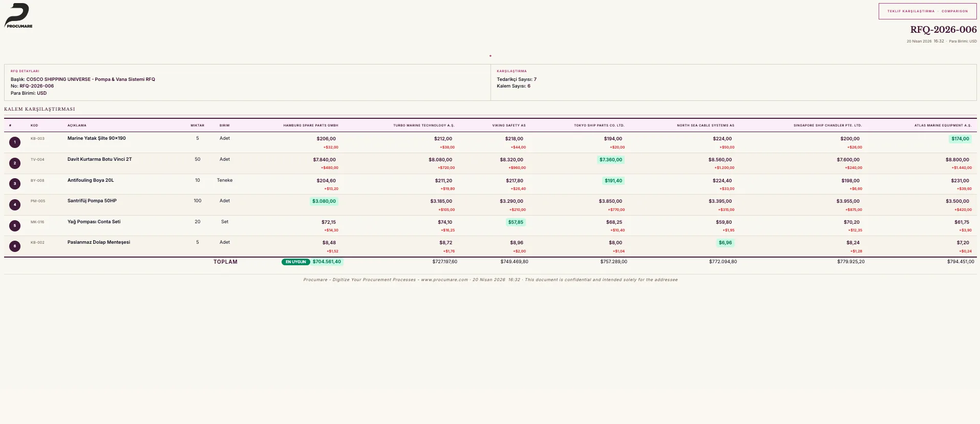The height and width of the screenshot is (424, 980).
Task: Select row number 4 circle badge
Action: point(15,205)
